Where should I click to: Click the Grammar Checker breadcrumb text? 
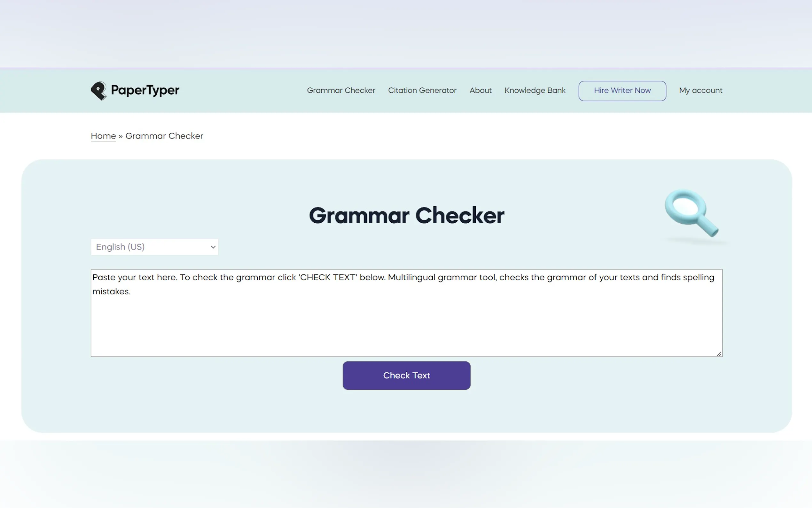click(x=164, y=136)
